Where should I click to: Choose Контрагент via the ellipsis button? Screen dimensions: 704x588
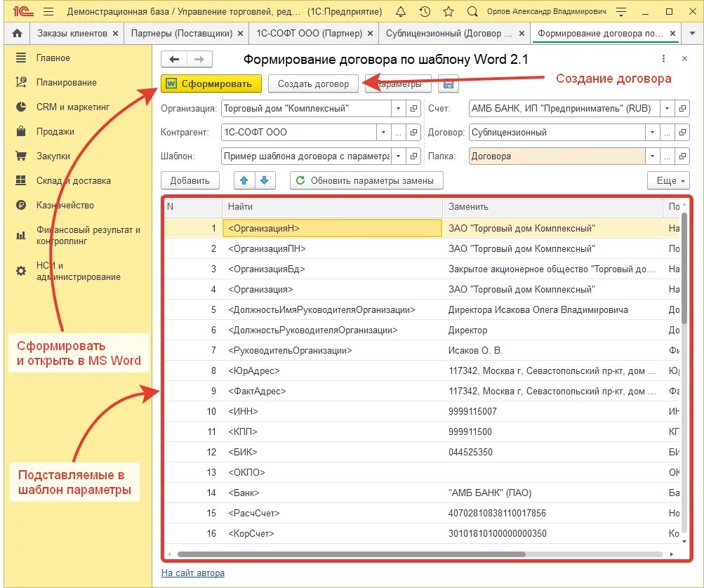[x=398, y=133]
